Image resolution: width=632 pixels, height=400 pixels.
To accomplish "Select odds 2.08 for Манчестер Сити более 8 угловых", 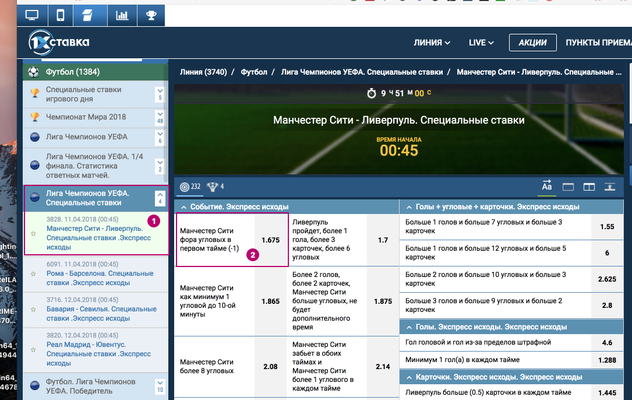I will tap(270, 367).
